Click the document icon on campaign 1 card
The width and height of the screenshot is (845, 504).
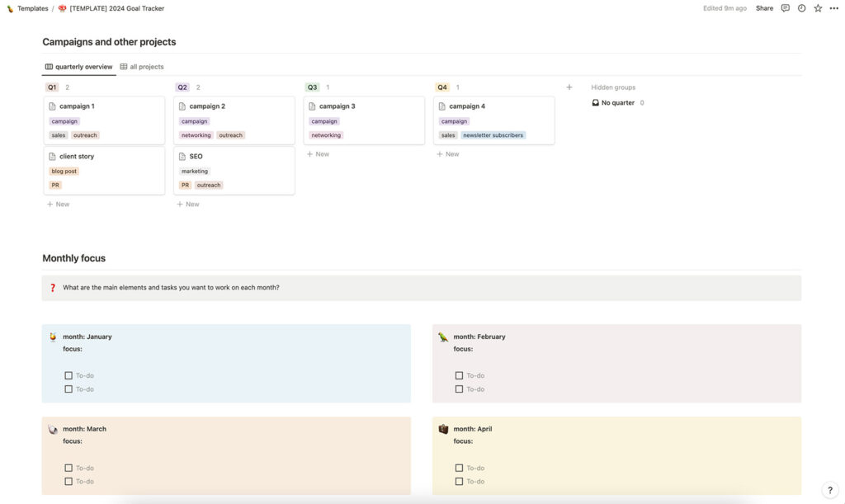pos(53,106)
